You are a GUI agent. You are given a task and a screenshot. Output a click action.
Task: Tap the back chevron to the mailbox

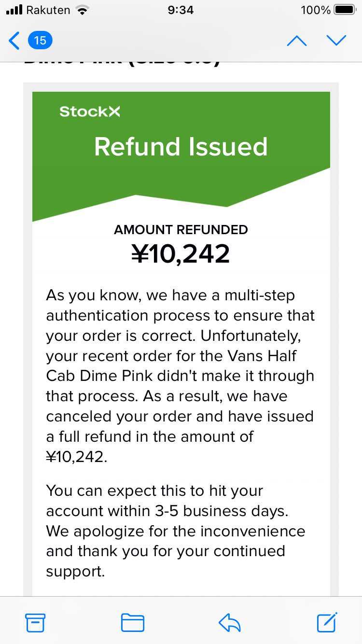click(14, 41)
